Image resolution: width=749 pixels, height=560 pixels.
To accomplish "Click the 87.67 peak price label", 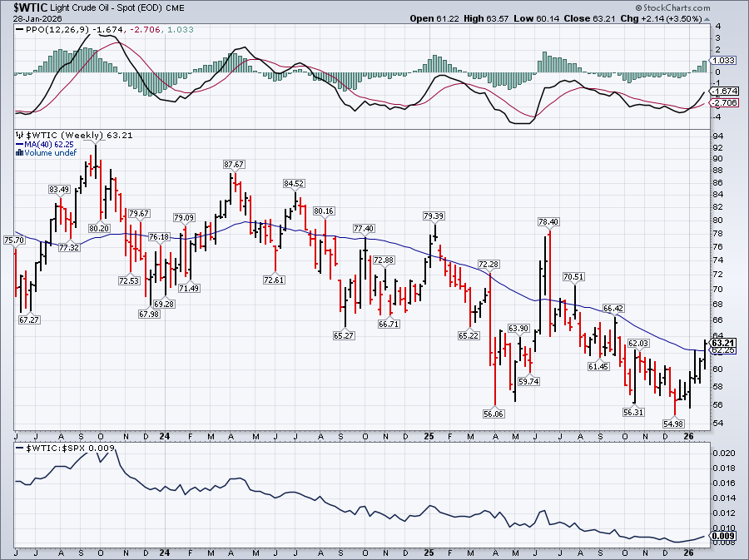I will 234,165.
